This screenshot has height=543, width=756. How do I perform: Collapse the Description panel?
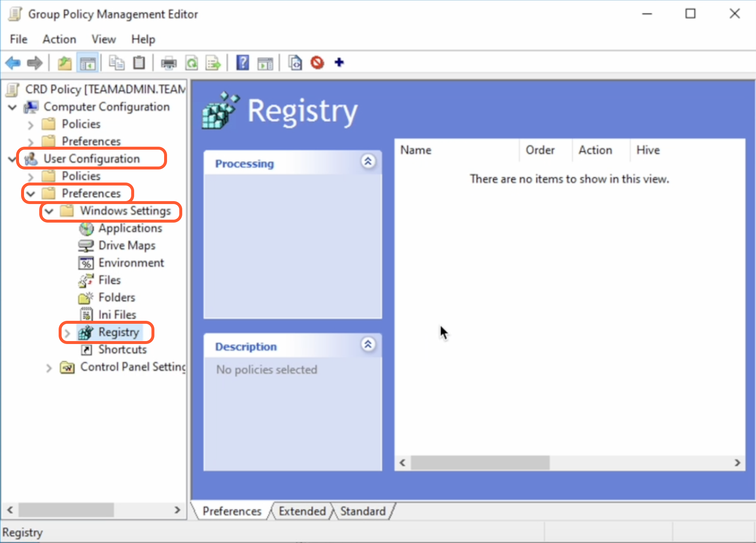click(x=368, y=345)
